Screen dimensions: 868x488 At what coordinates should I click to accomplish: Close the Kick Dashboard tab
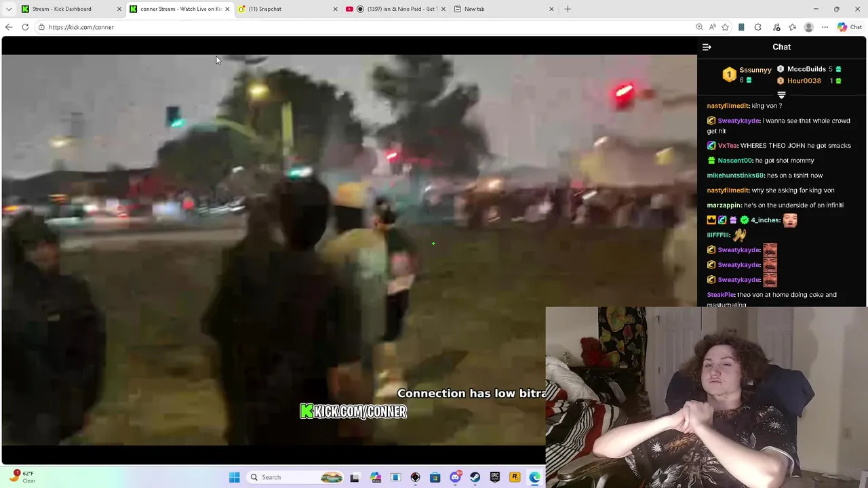119,9
